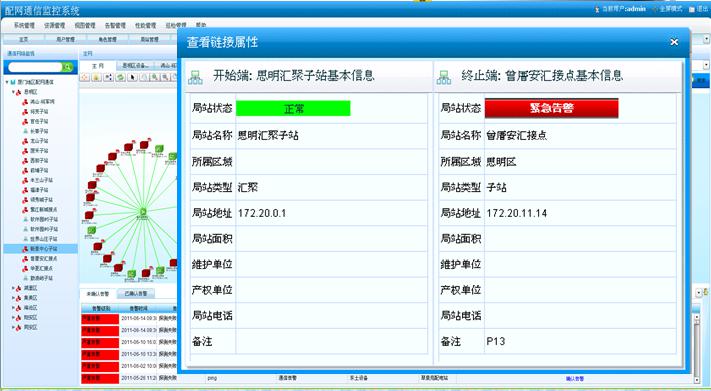Open the 告警管理 menu

[x=115, y=25]
